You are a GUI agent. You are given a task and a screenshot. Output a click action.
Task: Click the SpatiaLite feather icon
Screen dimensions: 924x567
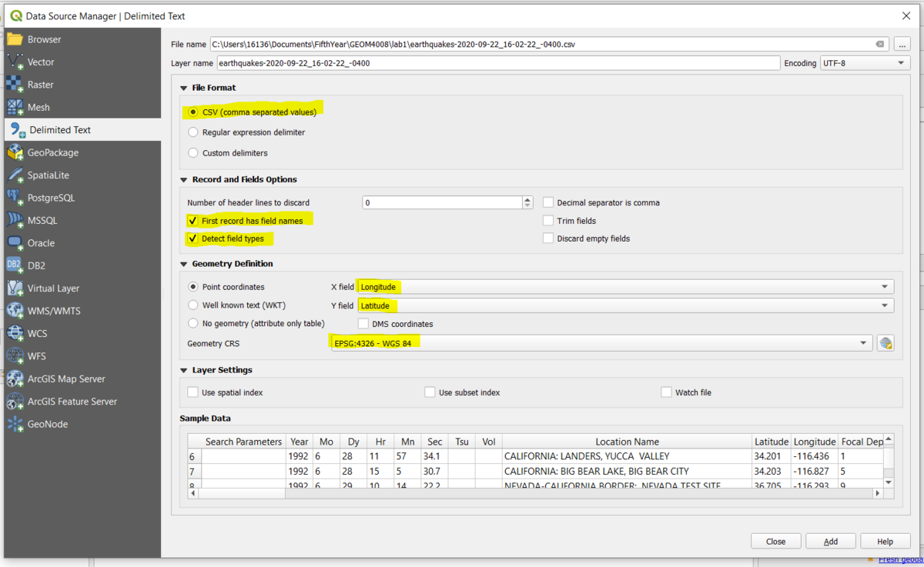coord(15,175)
